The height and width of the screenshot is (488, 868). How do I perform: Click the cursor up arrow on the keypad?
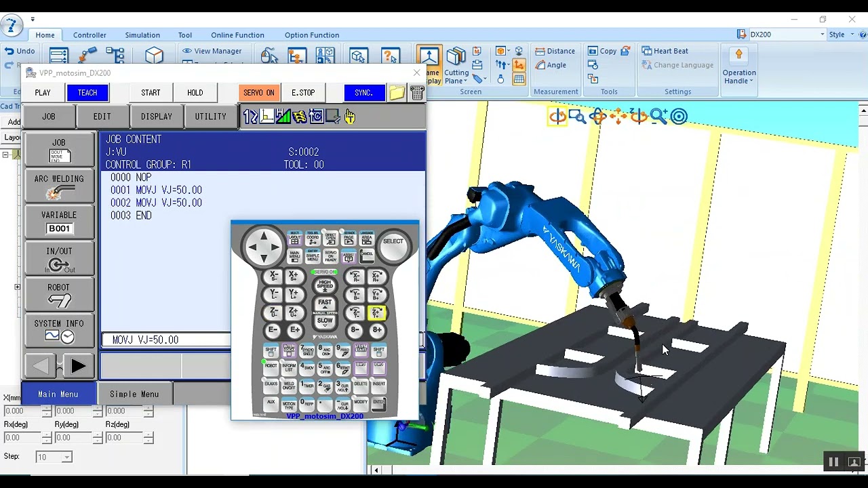(x=264, y=235)
